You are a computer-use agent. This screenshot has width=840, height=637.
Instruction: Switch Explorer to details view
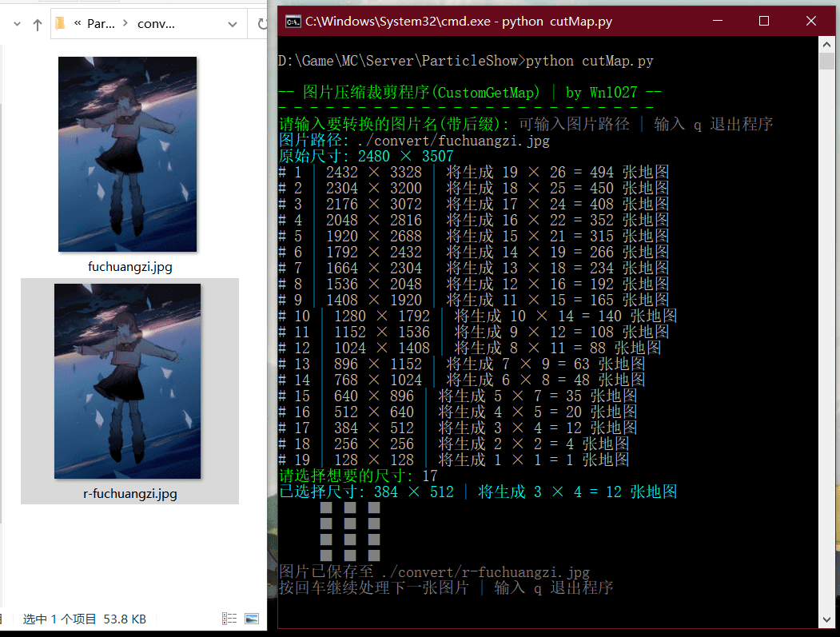pyautogui.click(x=229, y=619)
